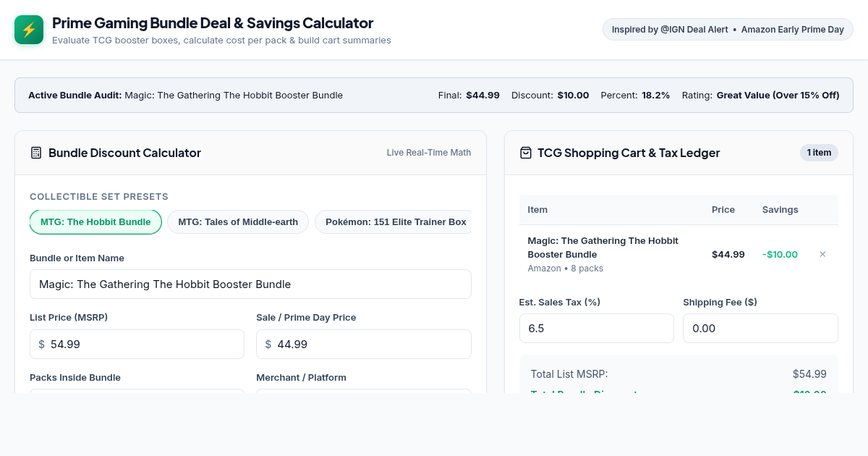Remove the Hobbit Booster Bundle from cart
868x456 pixels.
tap(822, 254)
